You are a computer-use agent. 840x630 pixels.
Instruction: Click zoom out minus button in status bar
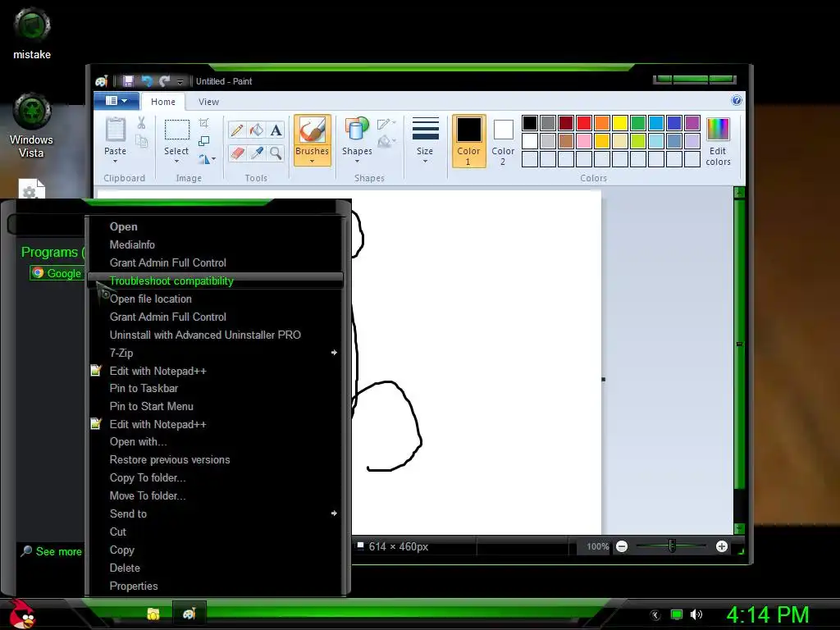pos(622,546)
